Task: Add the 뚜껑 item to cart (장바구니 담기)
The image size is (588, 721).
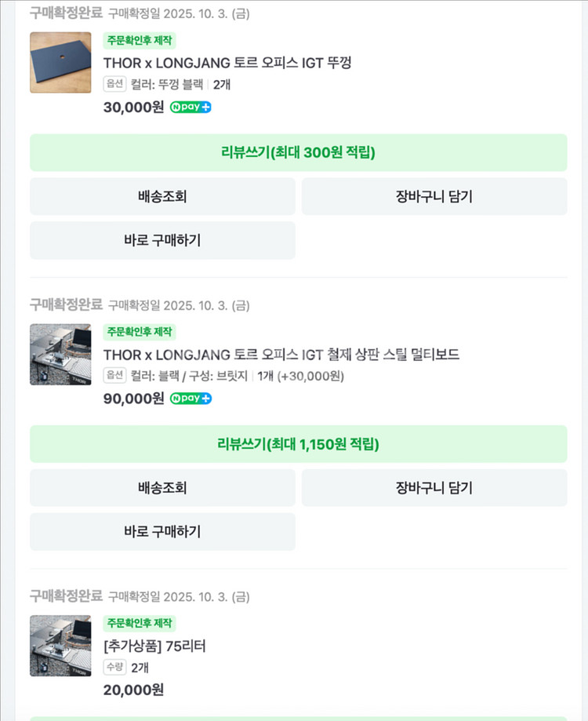Action: point(434,196)
